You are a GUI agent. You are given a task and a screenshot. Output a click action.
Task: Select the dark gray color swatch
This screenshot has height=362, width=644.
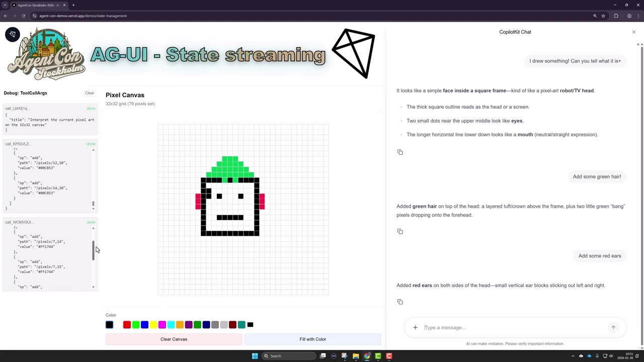[x=215, y=325]
